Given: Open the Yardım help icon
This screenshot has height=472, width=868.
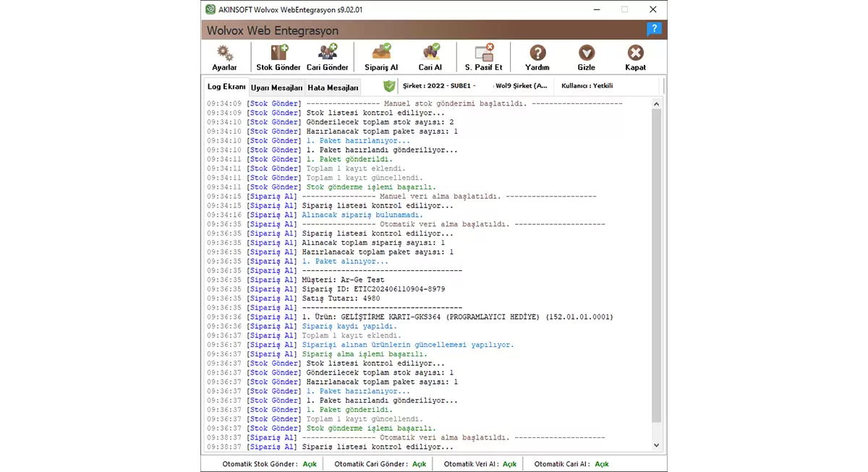Looking at the screenshot, I should coord(537,53).
